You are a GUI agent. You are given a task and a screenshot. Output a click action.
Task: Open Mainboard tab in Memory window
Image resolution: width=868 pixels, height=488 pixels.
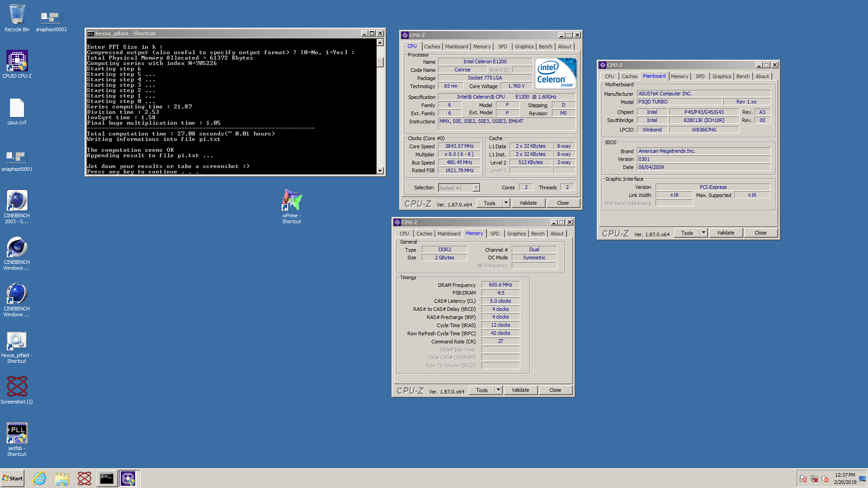click(x=448, y=234)
